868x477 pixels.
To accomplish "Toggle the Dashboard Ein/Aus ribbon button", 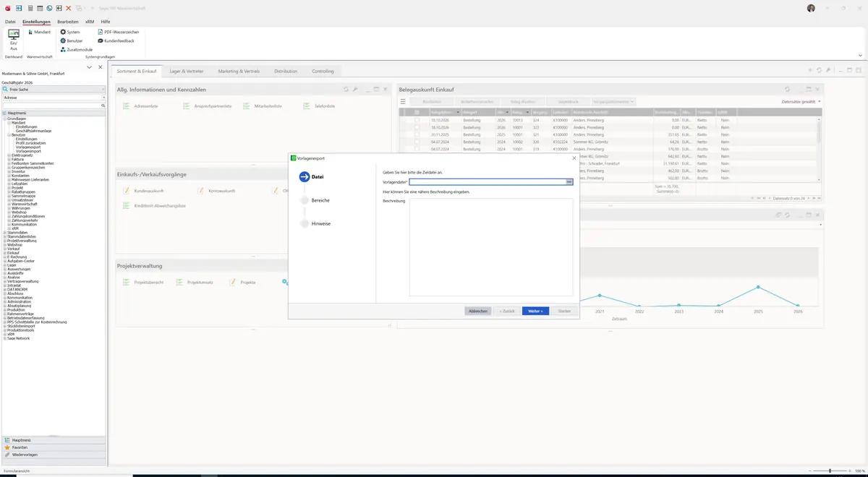I will coord(13,40).
